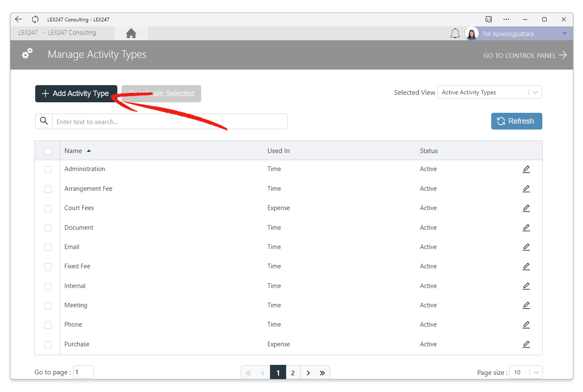Click Add Activity Type button
This screenshot has height=392, width=583.
[x=76, y=93]
